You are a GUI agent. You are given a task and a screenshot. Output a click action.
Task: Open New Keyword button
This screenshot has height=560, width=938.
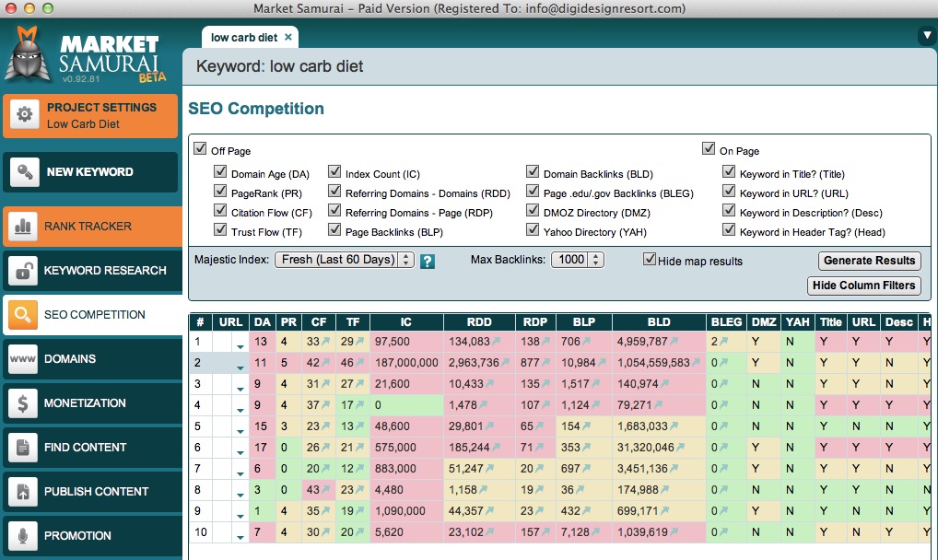(x=90, y=172)
